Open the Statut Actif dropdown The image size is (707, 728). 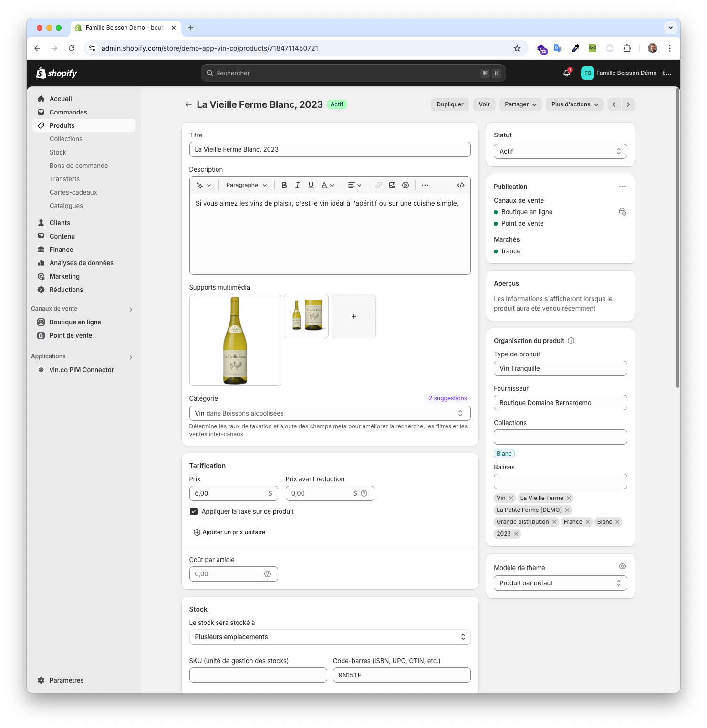pos(561,151)
